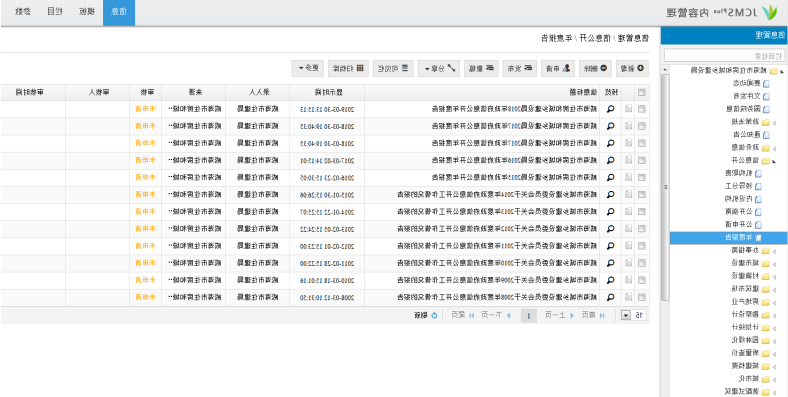Click the 归档库 (archive) toolbar button
Image resolution: width=788 pixels, height=397 pixels.
coord(349,68)
